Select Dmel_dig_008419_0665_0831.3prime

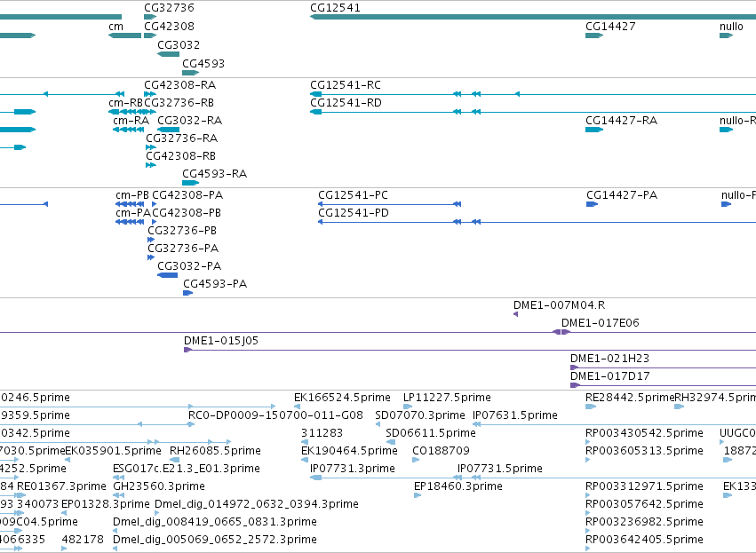point(215,522)
